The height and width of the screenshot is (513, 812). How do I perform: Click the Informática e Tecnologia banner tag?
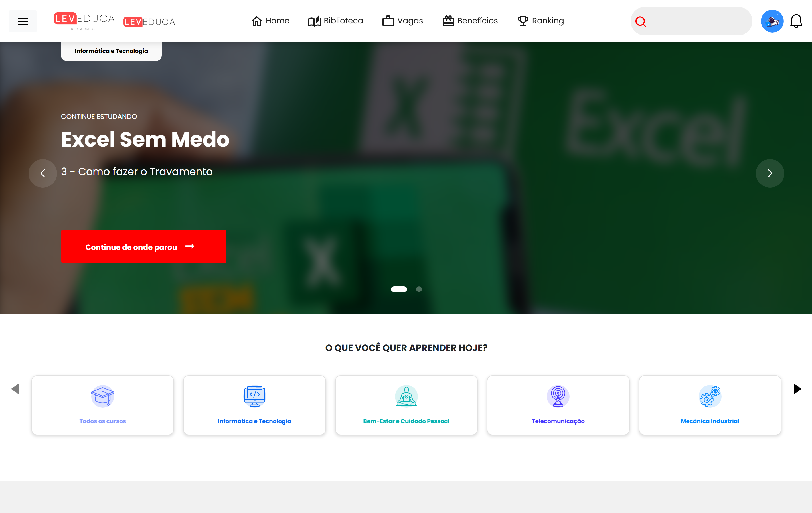pos(111,51)
